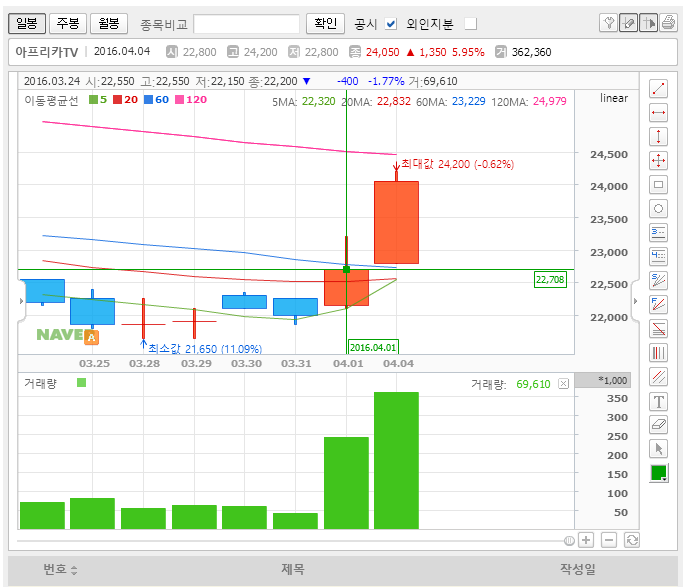This screenshot has width=684, height=587.
Task: Select the three-division line tool
Action: click(x=658, y=232)
